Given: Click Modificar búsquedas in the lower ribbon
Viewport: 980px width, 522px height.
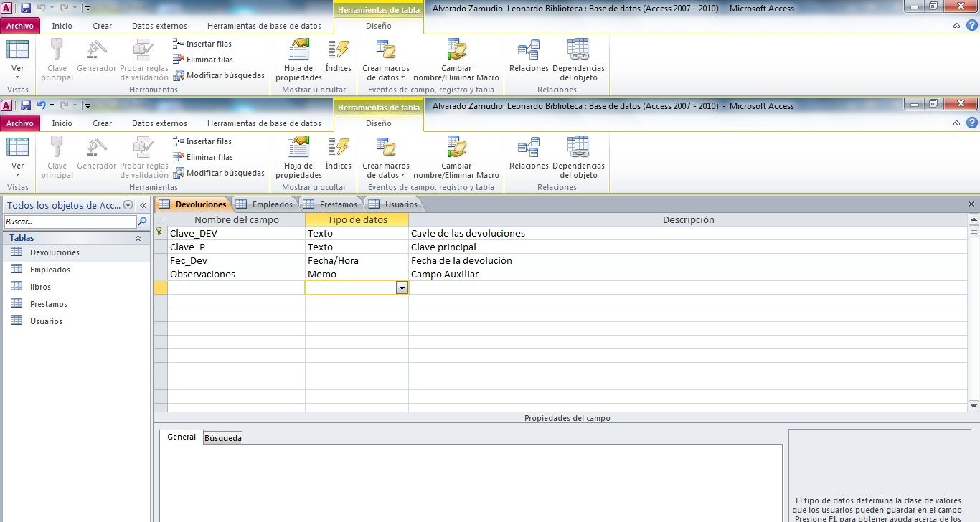Looking at the screenshot, I should click(x=220, y=173).
